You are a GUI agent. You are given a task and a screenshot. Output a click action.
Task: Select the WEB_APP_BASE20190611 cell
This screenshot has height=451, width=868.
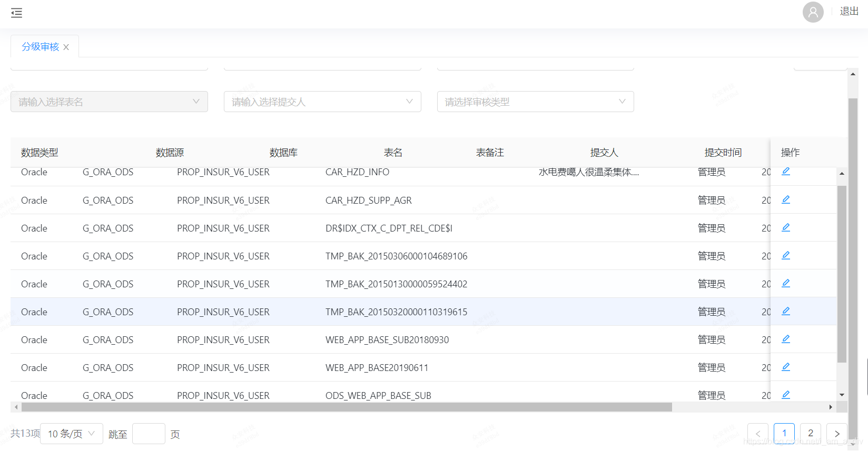pos(377,368)
